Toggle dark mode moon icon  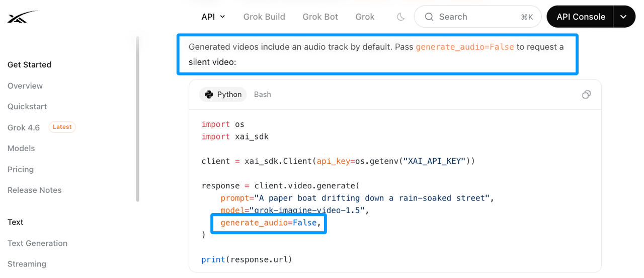click(x=401, y=17)
